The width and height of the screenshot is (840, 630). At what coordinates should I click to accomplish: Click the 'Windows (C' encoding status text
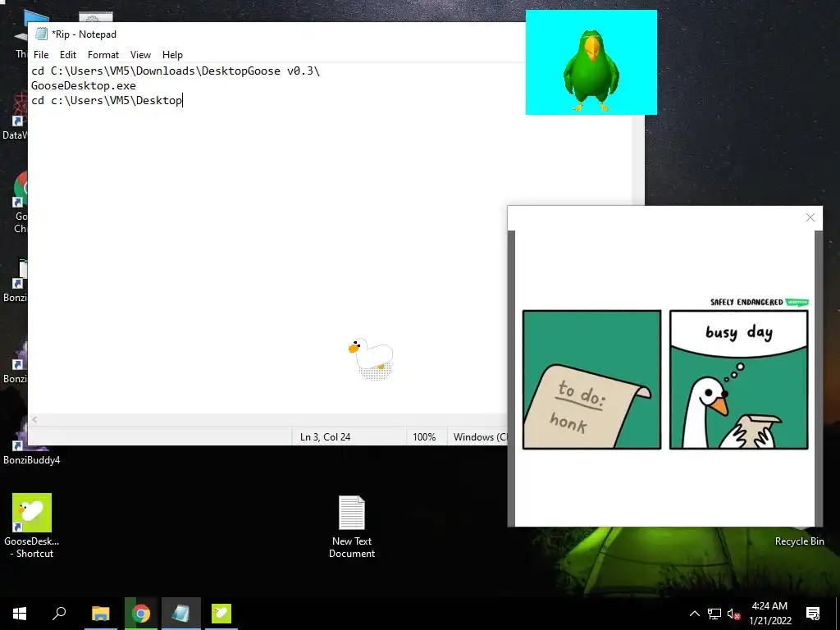(x=480, y=436)
